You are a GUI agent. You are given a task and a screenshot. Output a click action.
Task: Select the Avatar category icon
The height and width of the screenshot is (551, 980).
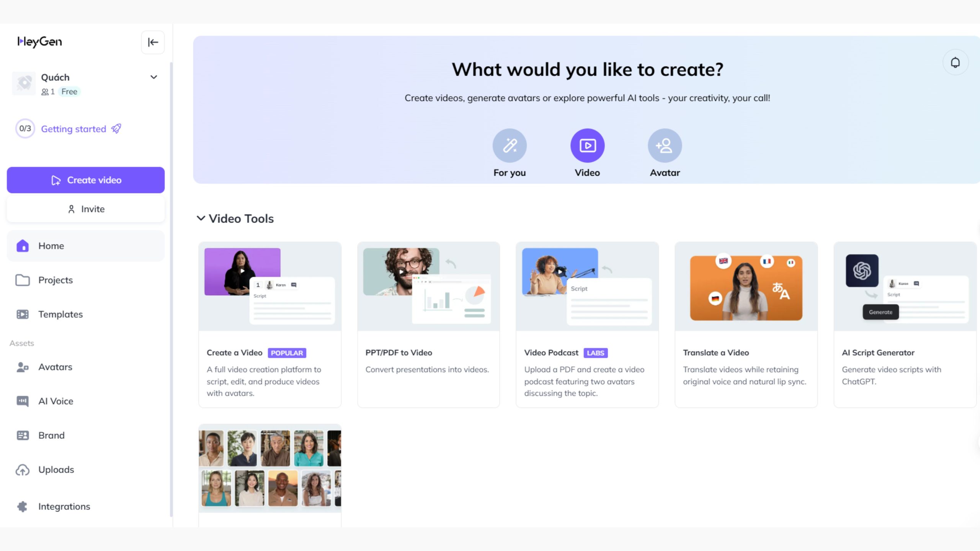point(665,145)
